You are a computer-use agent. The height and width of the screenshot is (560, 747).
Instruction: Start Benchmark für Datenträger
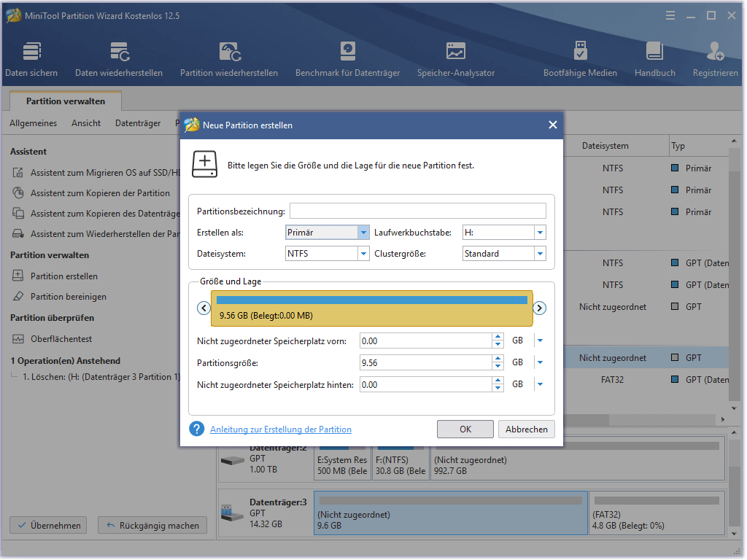coord(347,59)
